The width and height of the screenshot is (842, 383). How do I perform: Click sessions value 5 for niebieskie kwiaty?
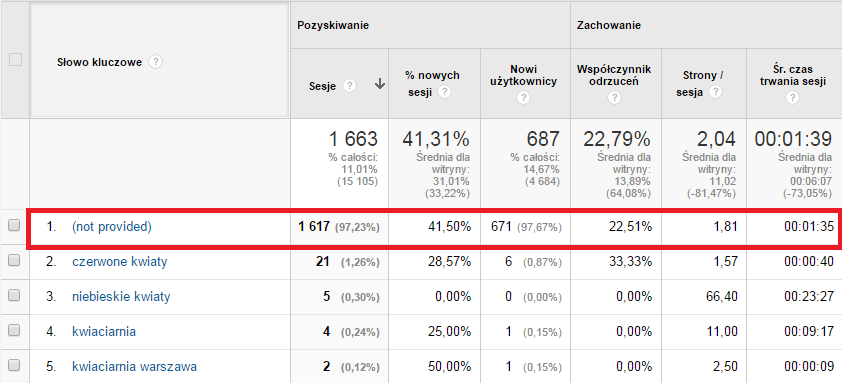326,297
